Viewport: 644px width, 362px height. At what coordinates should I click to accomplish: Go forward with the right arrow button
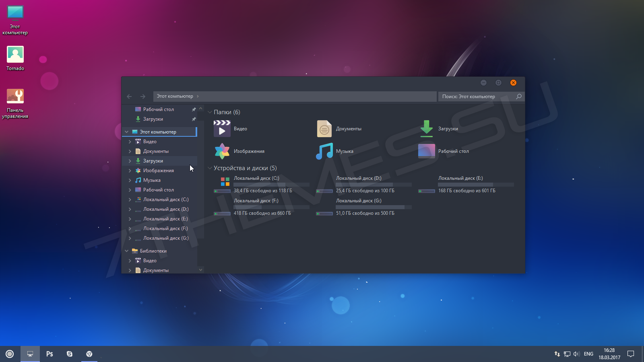[x=142, y=96]
